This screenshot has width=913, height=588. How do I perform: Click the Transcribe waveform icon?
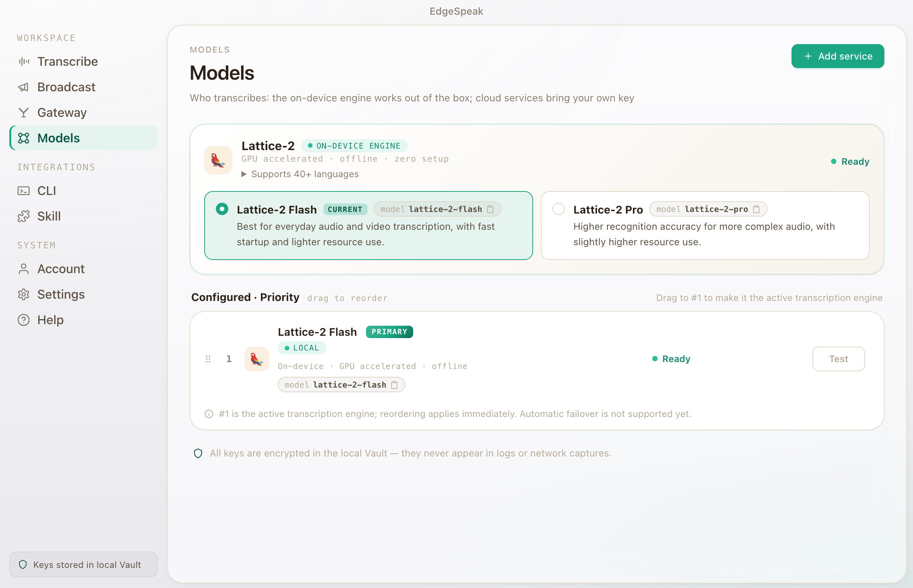pos(24,62)
